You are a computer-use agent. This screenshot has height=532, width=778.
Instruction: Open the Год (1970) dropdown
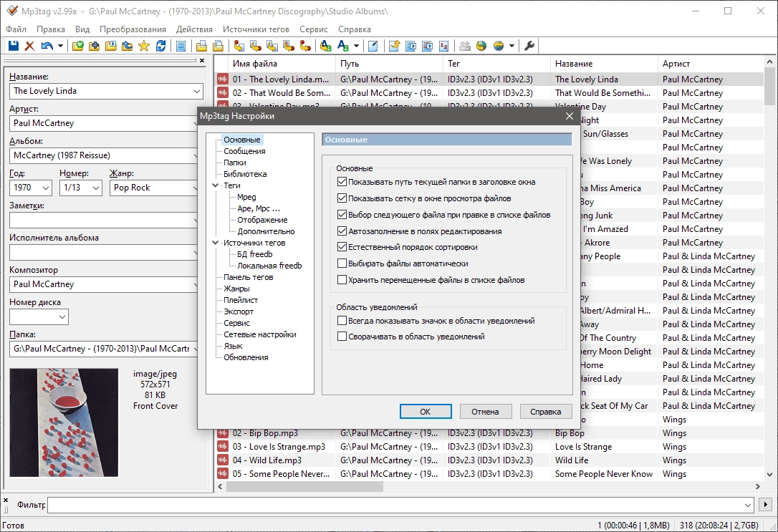click(x=46, y=188)
